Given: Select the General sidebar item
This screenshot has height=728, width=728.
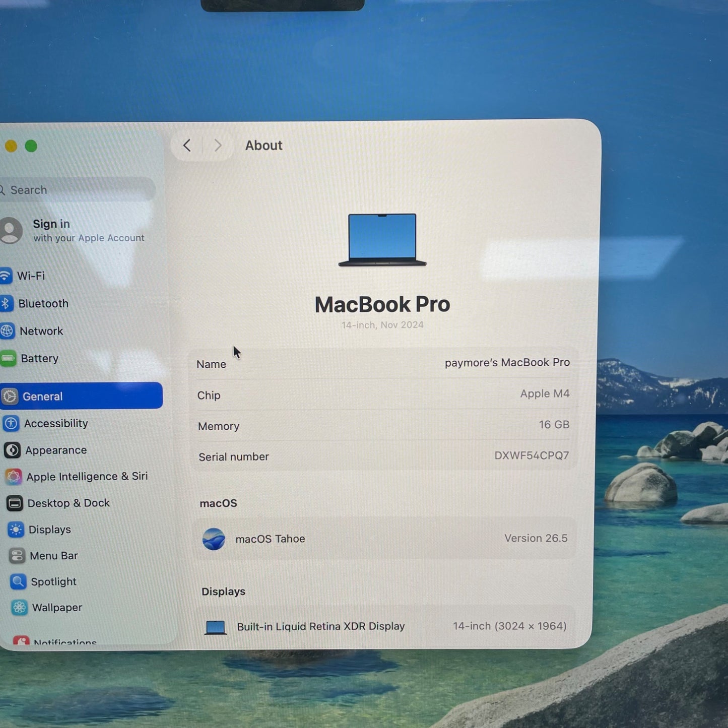Looking at the screenshot, I should (81, 396).
